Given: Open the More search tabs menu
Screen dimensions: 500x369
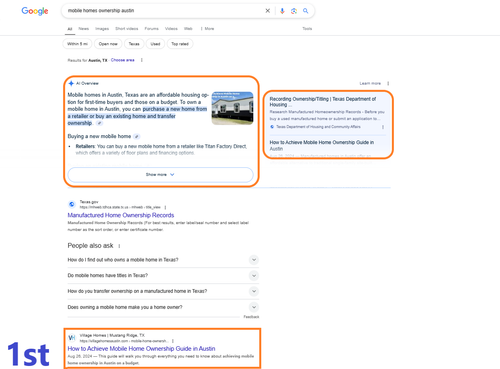Looking at the screenshot, I should point(207,29).
